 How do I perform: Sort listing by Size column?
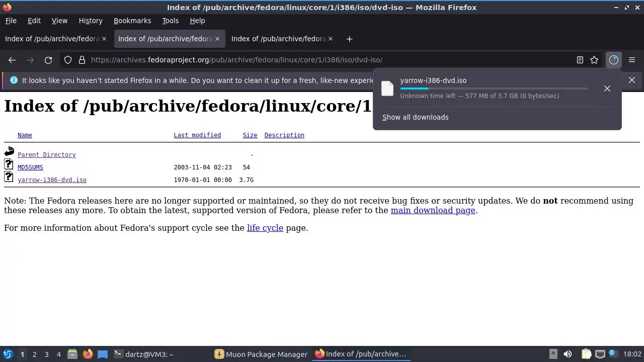pyautogui.click(x=250, y=135)
